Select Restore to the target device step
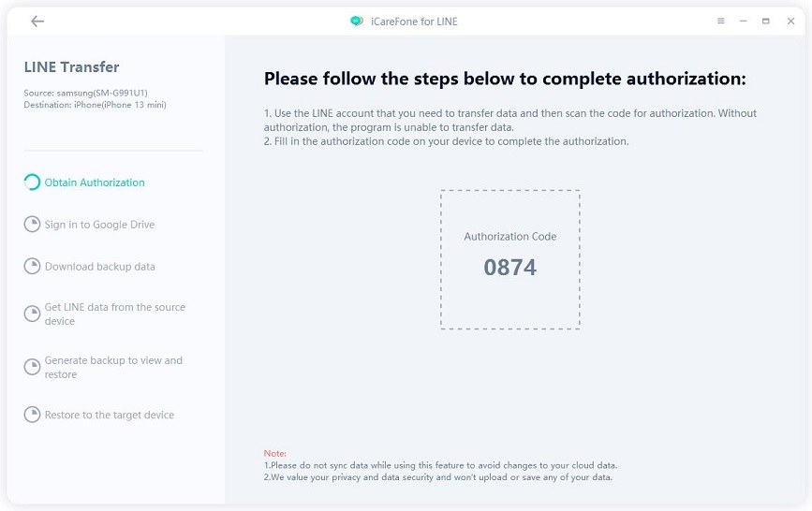 (109, 415)
